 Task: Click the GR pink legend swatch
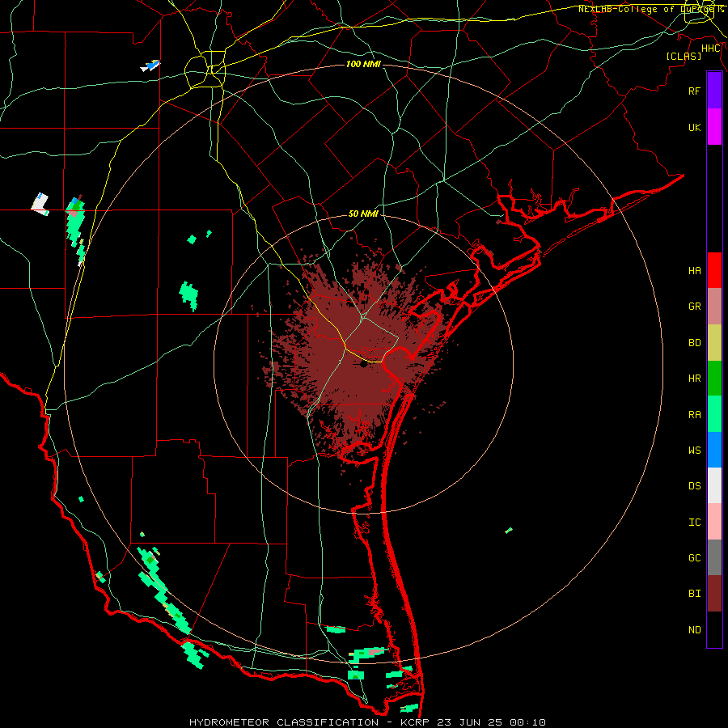click(714, 307)
